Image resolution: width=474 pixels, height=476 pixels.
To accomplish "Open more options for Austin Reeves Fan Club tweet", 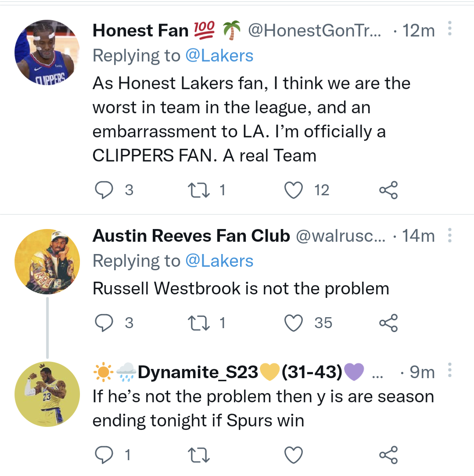I will pyautogui.click(x=449, y=235).
